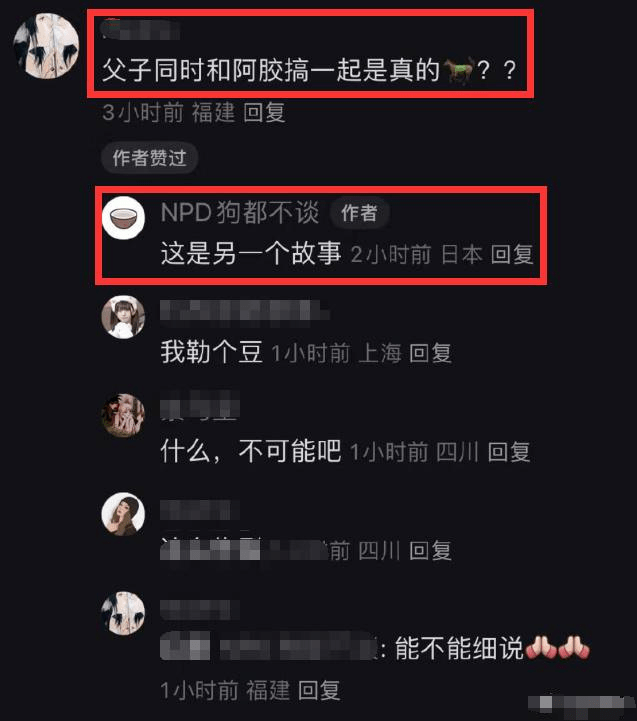Reply to 什么，不可能吧 comment
This screenshot has width=637, height=721.
click(x=509, y=452)
